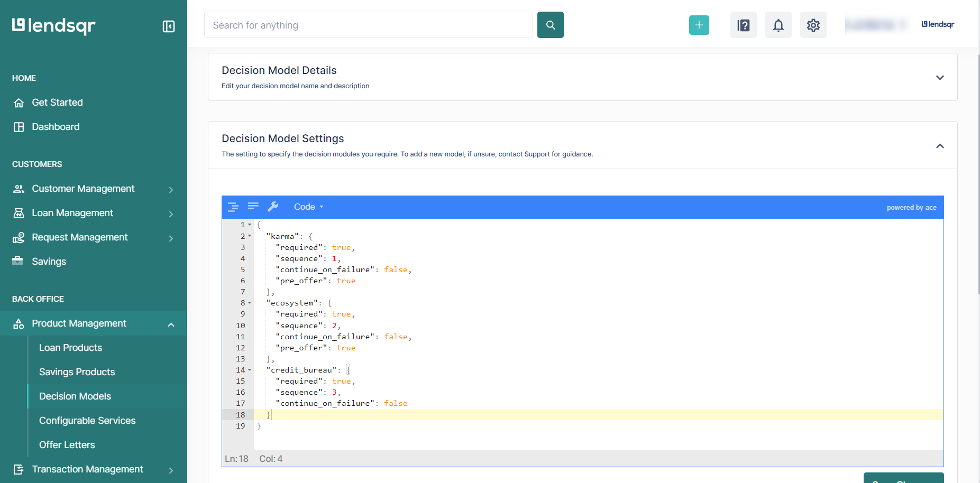Expand Loan Management chevron
Screen dimensions: 980x483
pos(171,213)
